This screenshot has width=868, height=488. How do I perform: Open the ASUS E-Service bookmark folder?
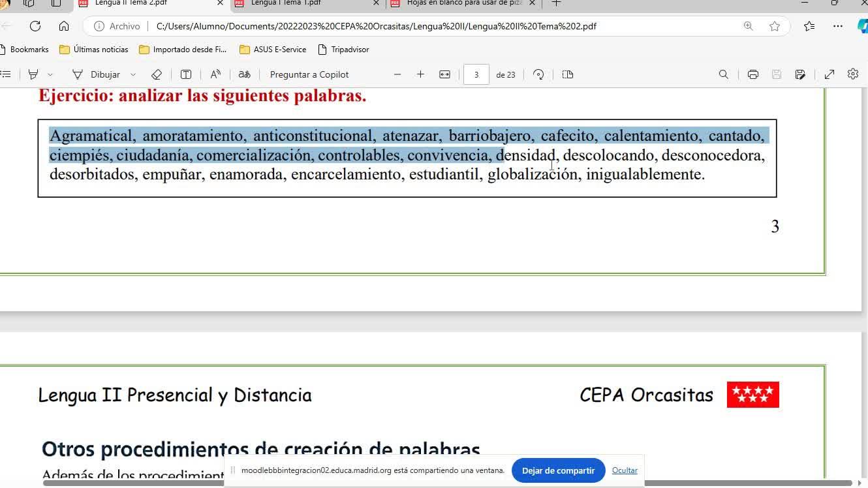[x=273, y=50]
